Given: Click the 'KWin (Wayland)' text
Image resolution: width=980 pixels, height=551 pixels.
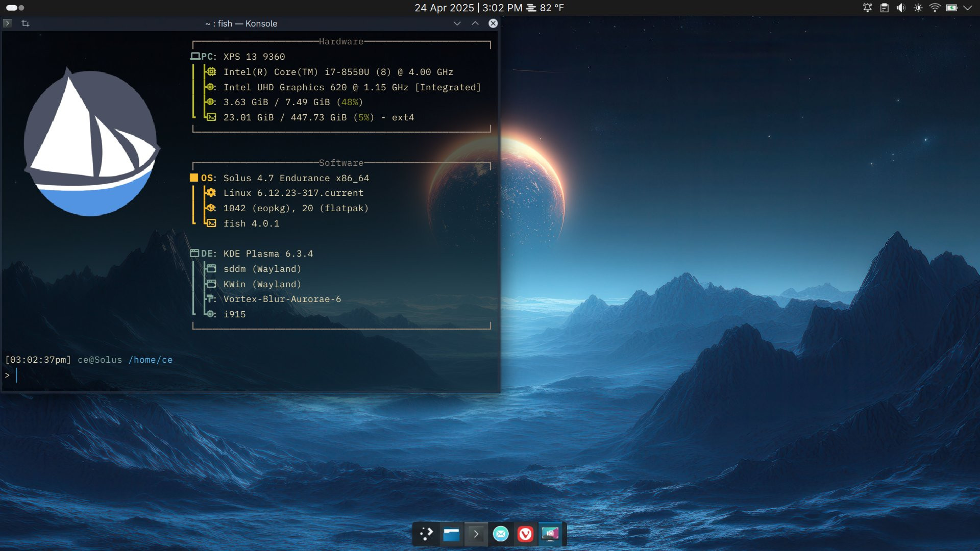Looking at the screenshot, I should 262,284.
